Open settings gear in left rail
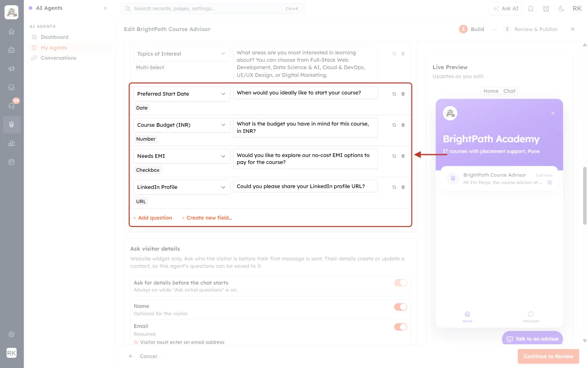Viewport: 588px width, 368px height. pyautogui.click(x=11, y=334)
